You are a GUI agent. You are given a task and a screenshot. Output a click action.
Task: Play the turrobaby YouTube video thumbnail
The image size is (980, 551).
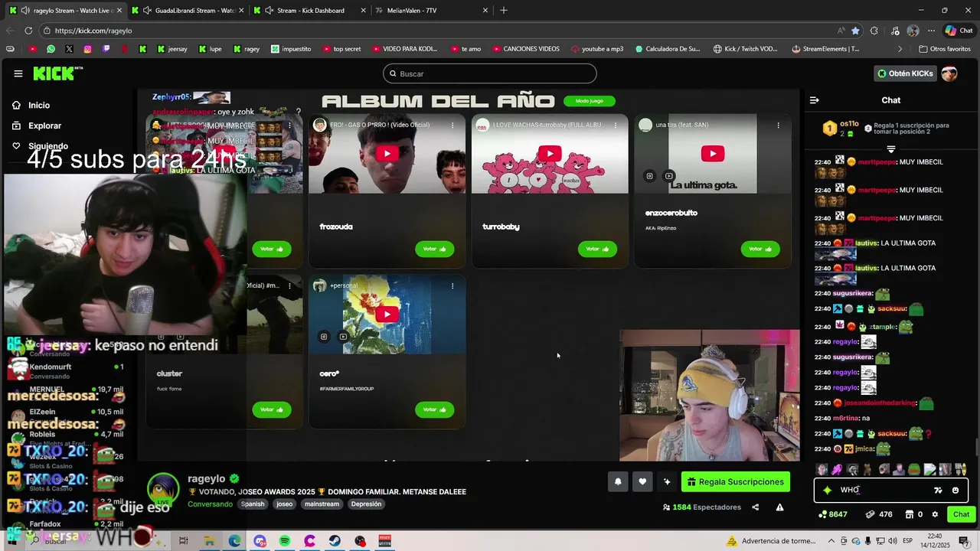[549, 154]
